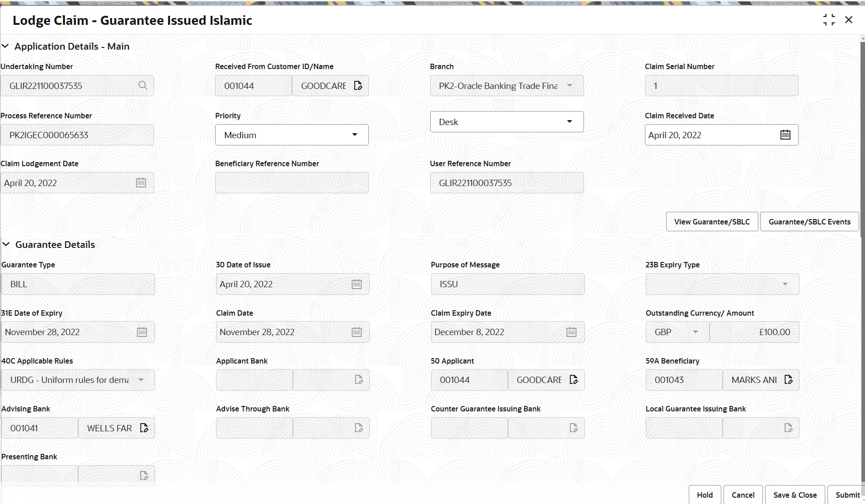Open the Claim Received Date calendar
Viewport: 865px width, 504px height.
785,135
